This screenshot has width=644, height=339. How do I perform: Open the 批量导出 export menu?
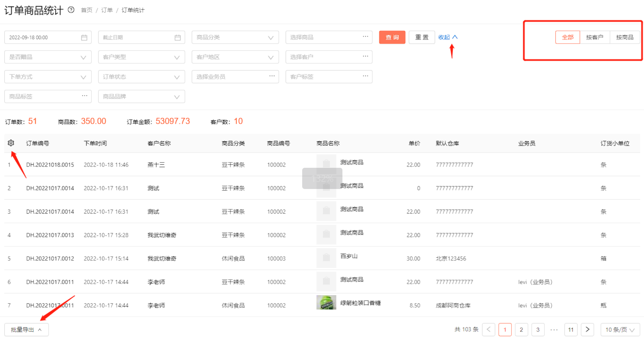click(x=27, y=330)
